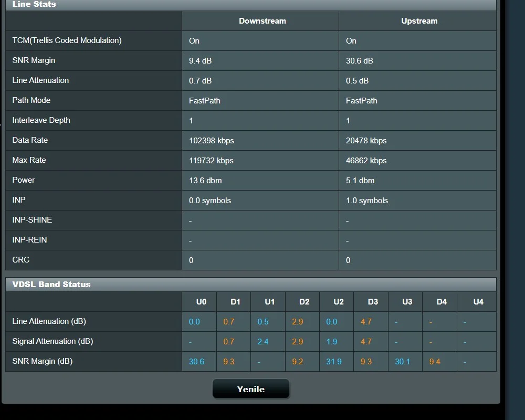
Task: Click the downstream Max Rate 119732 kbps value
Action: click(211, 161)
